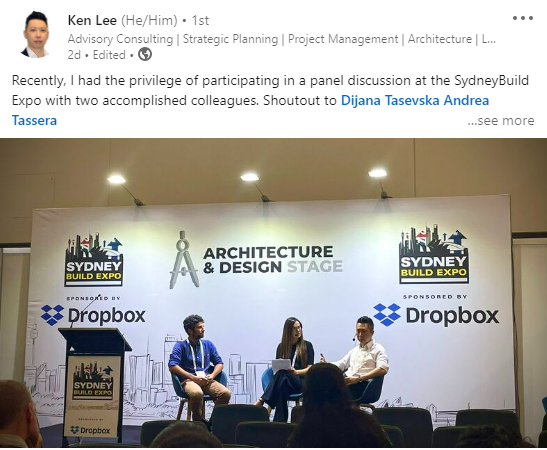Click the left Sydney Build Expo logo
The width and height of the screenshot is (547, 450).
[93, 260]
